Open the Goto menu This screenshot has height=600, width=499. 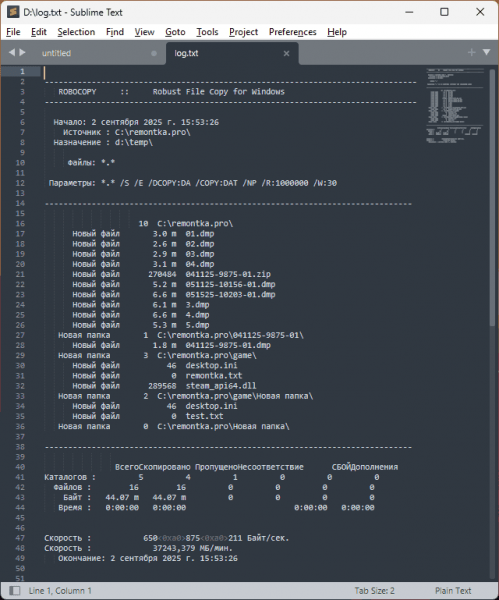(x=175, y=32)
